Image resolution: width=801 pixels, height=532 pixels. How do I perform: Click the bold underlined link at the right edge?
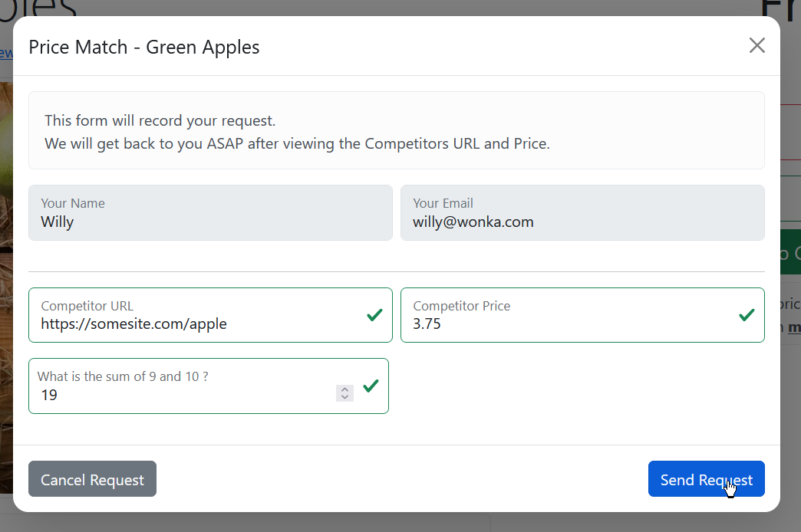(x=794, y=327)
